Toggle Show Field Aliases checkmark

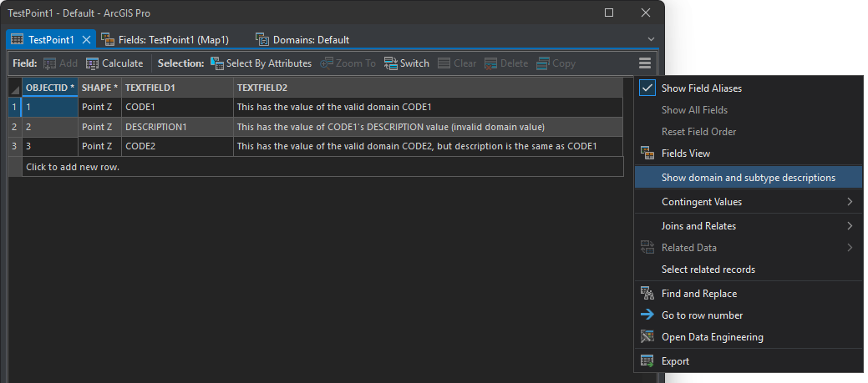(647, 88)
